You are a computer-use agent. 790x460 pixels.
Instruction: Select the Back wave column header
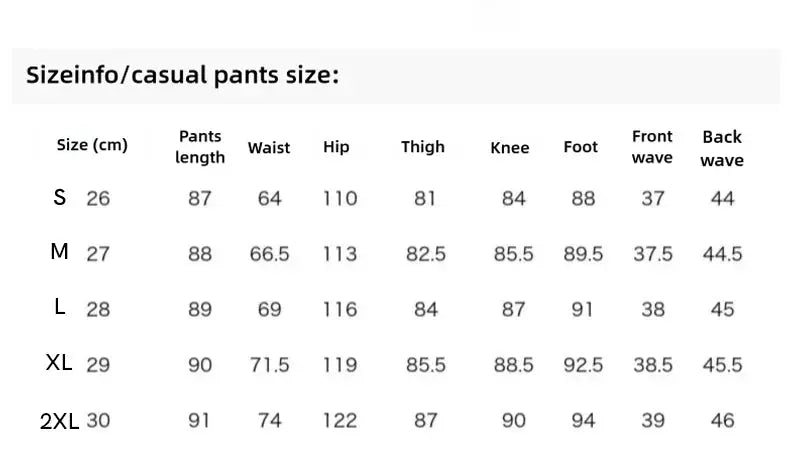coord(722,148)
